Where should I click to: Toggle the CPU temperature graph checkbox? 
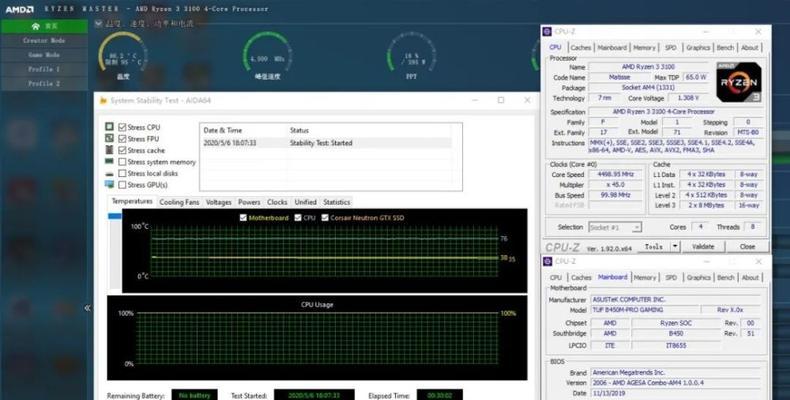298,218
